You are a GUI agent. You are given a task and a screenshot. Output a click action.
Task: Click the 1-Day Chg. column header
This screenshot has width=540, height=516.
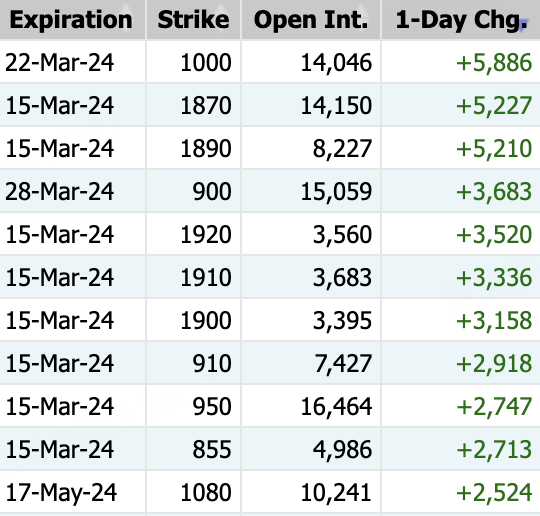coord(461,20)
